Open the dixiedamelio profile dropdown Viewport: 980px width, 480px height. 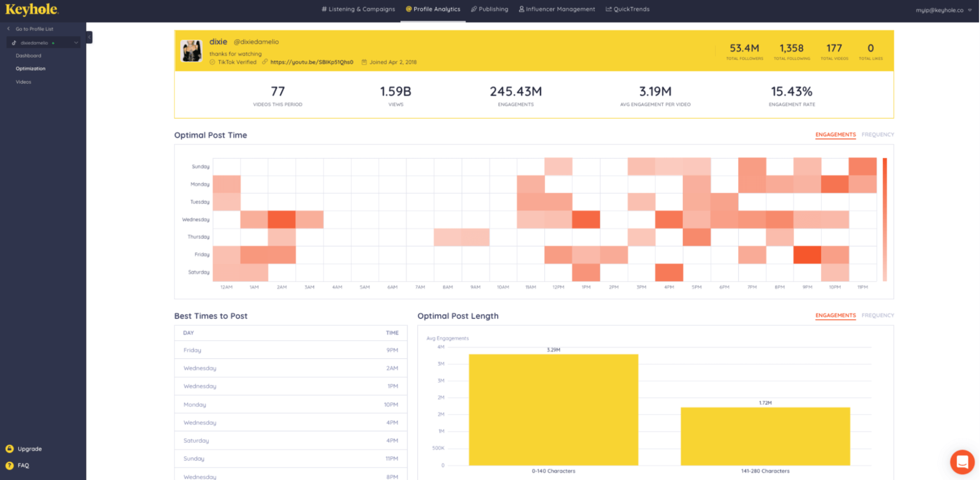tap(76, 42)
